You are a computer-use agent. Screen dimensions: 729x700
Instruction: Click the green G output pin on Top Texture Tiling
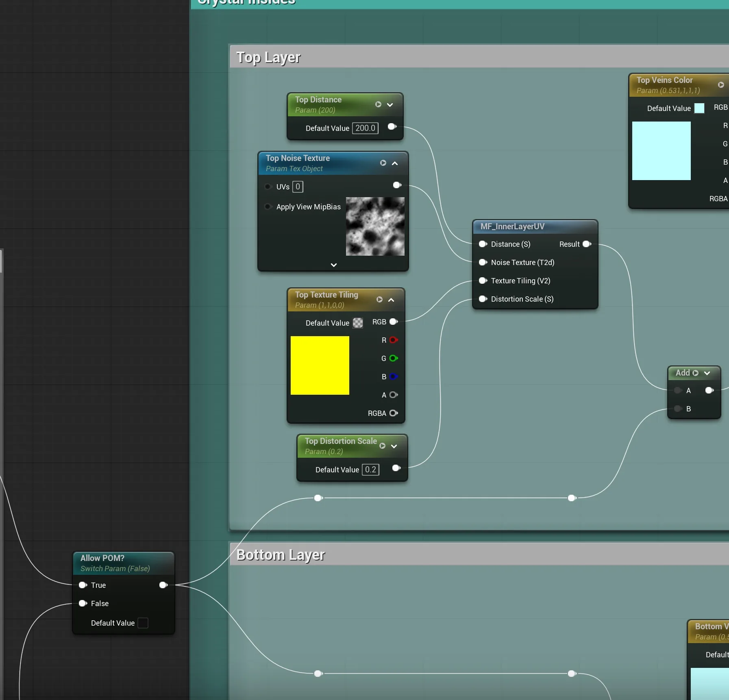coord(394,358)
